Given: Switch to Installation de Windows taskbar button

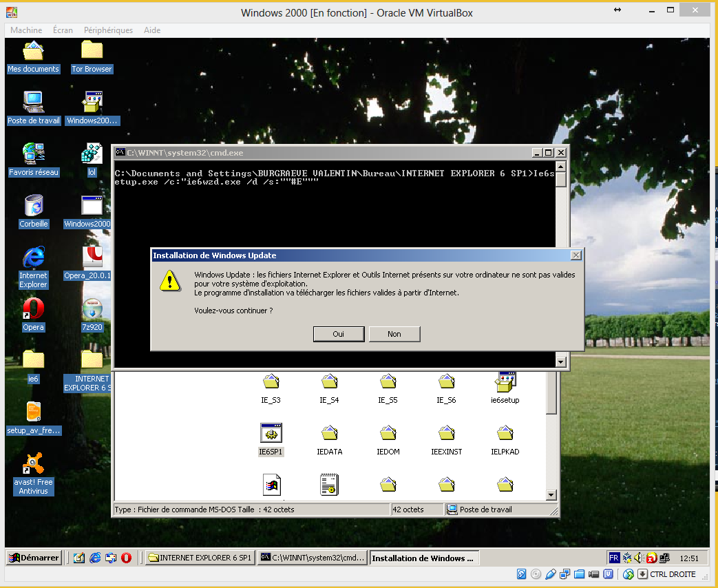Looking at the screenshot, I should [x=425, y=558].
